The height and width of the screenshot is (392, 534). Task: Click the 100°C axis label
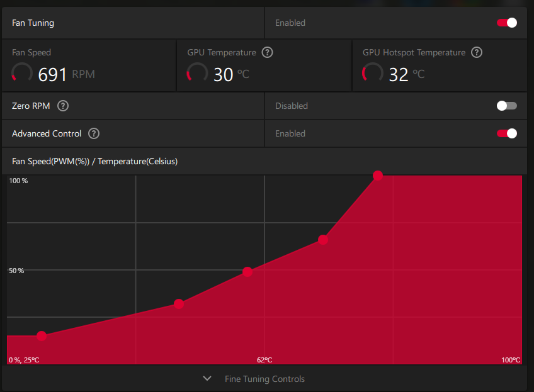511,360
